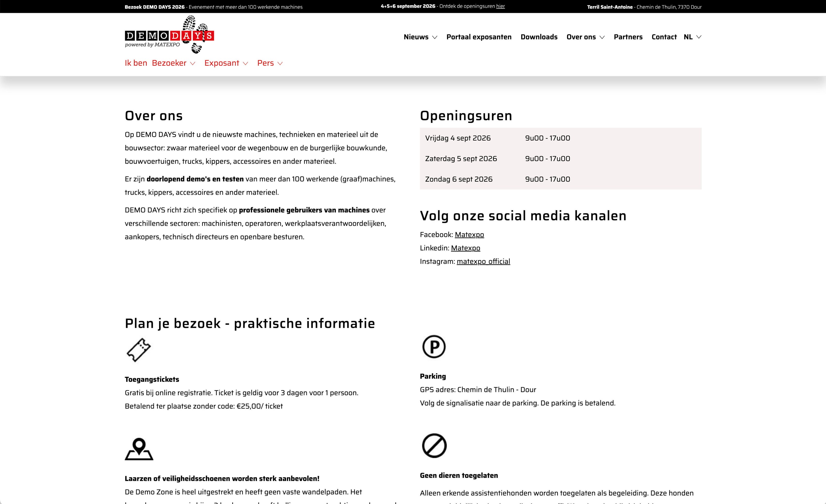Click the Openingsuren heading
This screenshot has height=504, width=826.
point(466,116)
